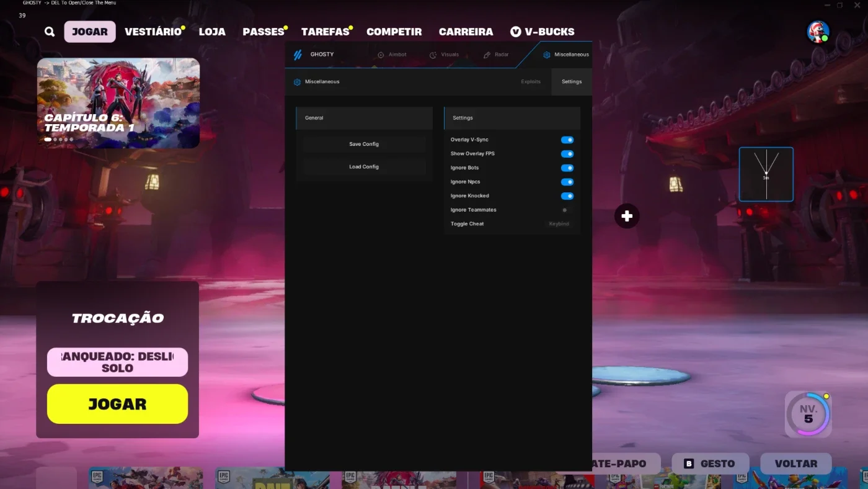
Task: Click the first carousel dot on news card
Action: [x=48, y=140]
